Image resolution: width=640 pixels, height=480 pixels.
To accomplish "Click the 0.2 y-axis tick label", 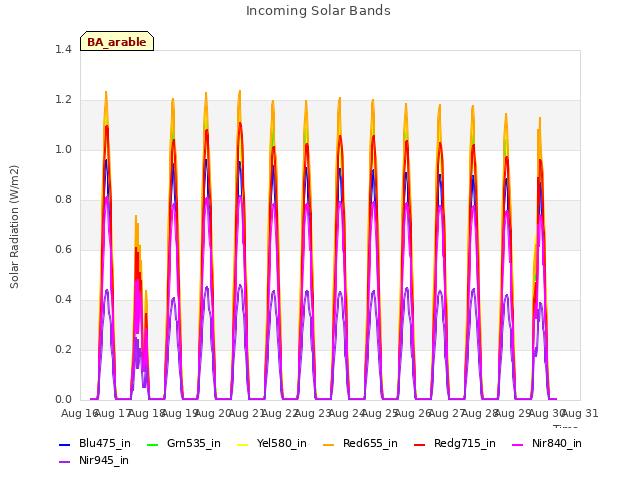I will point(63,349).
